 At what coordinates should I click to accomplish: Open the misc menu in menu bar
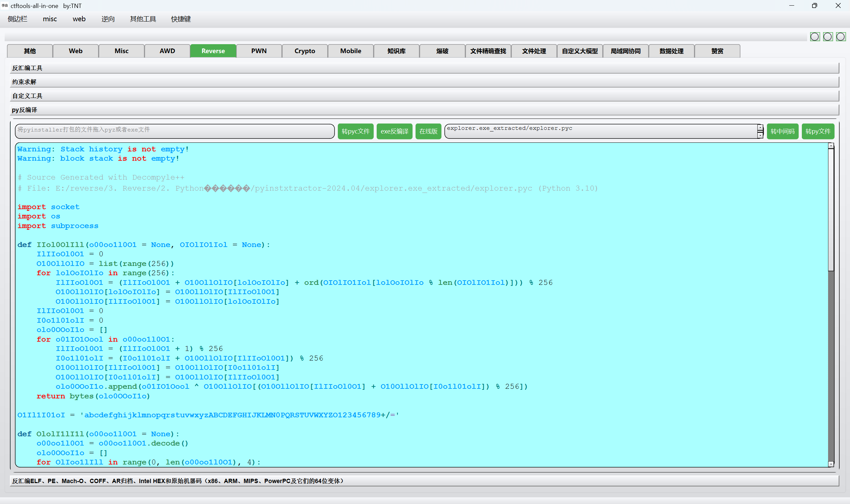[x=49, y=19]
